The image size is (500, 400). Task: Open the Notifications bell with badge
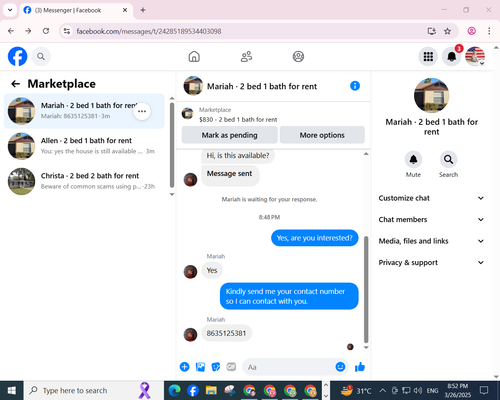(x=451, y=57)
